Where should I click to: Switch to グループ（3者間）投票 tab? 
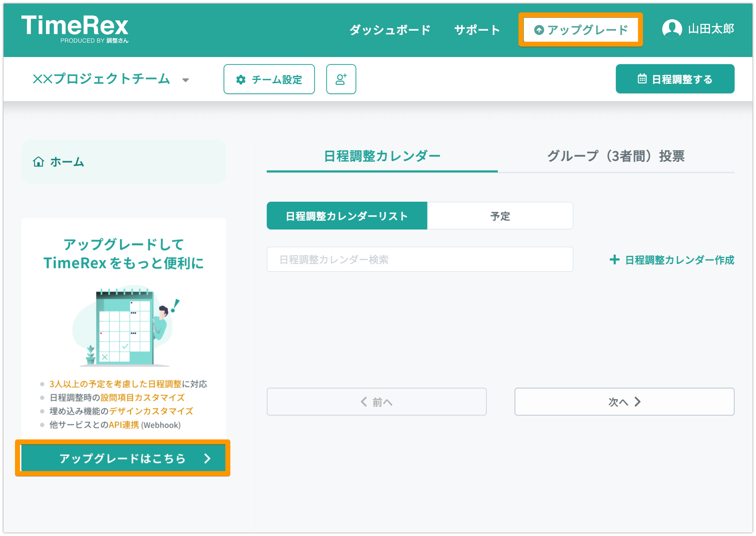coord(616,156)
